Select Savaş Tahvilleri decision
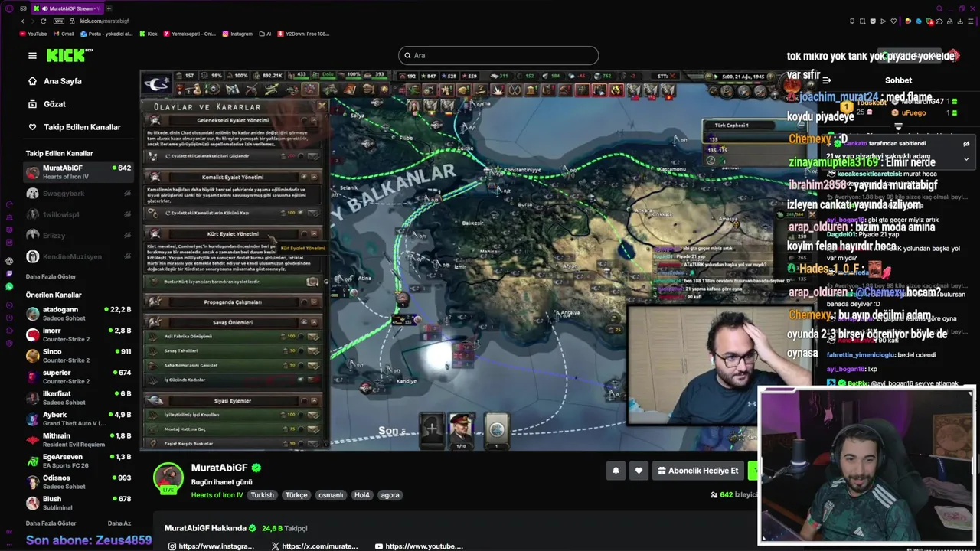Image resolution: width=980 pixels, height=551 pixels. (234, 350)
